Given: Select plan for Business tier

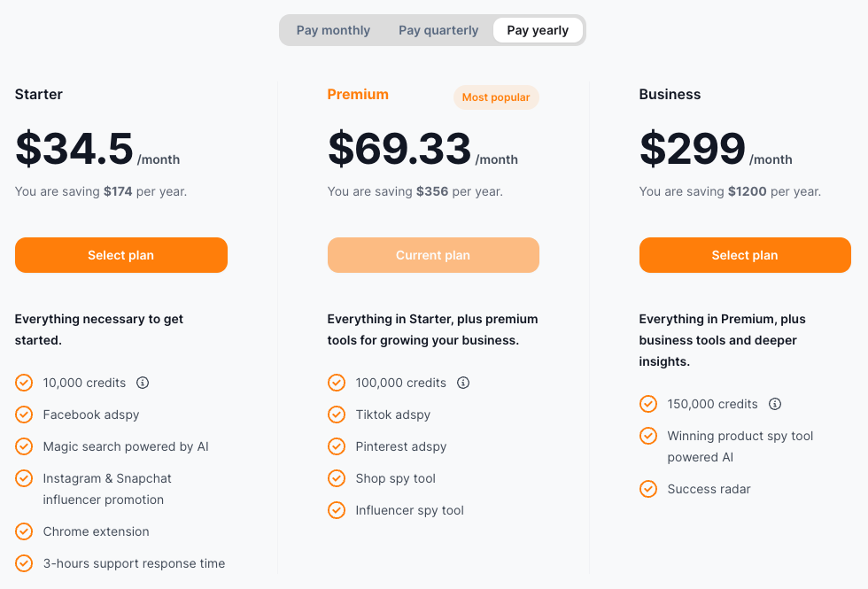Looking at the screenshot, I should click(745, 255).
